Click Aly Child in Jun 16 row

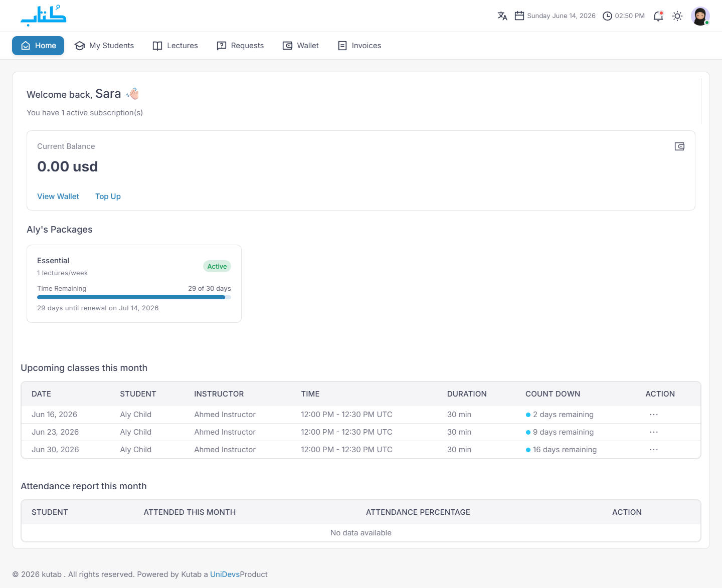tap(135, 415)
